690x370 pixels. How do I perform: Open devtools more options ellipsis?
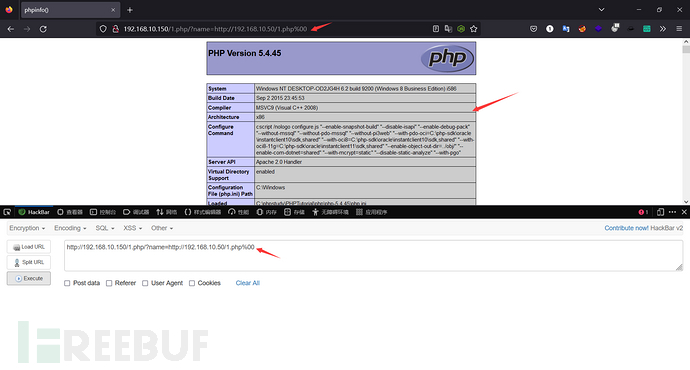pos(672,212)
